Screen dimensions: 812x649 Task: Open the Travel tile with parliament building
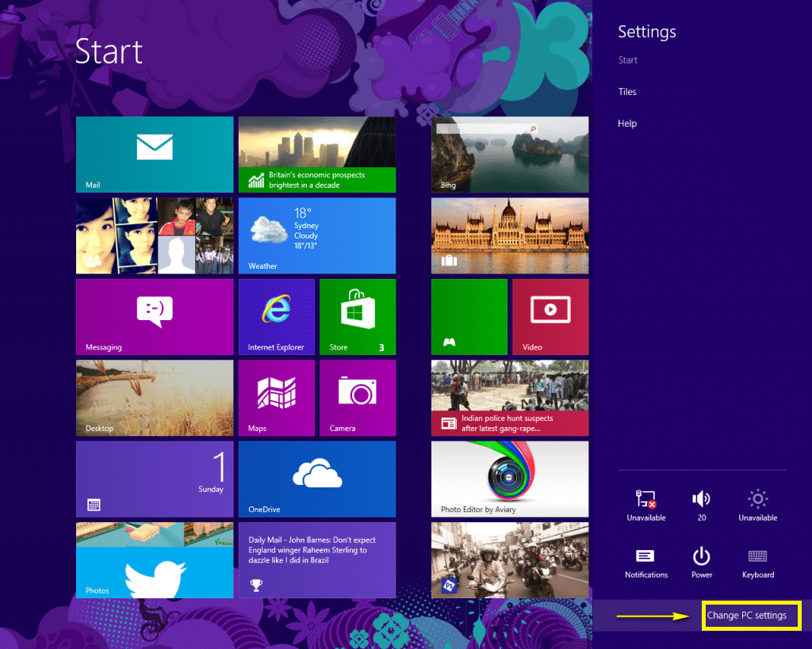click(510, 235)
